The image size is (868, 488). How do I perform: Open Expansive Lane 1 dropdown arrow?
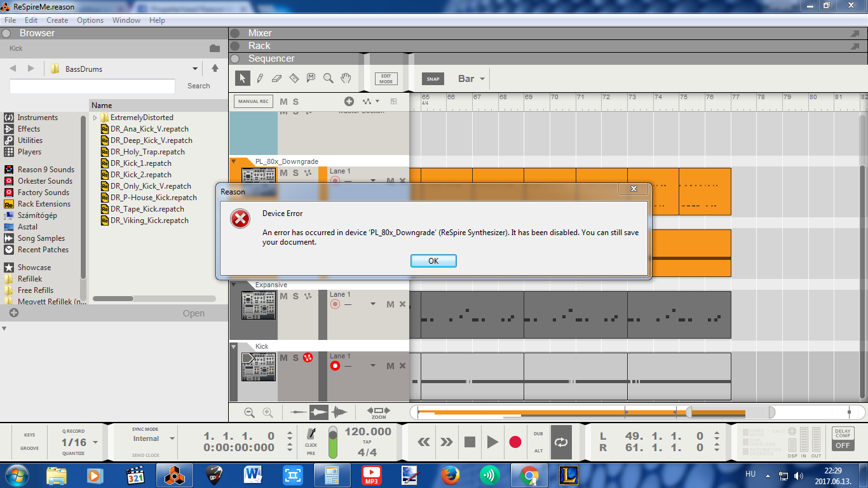[x=373, y=304]
